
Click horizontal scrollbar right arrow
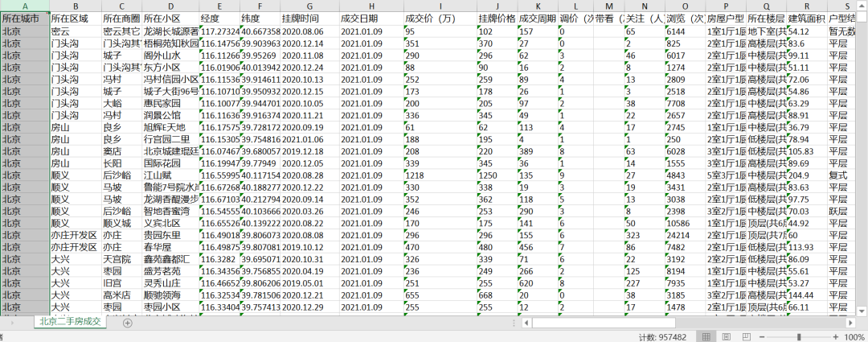coord(851,323)
